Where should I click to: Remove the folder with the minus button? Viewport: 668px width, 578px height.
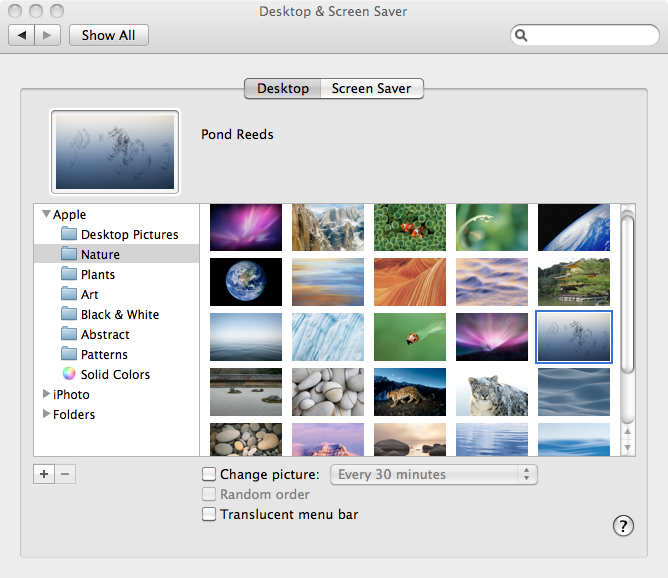(x=65, y=474)
